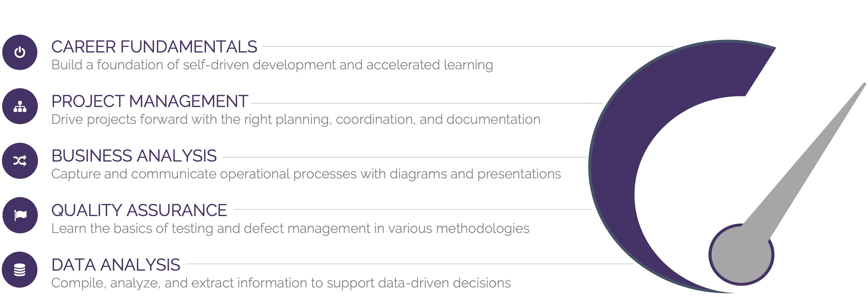Click the Business Analysis heading
Viewport: 868px width, 297px height.
134,155
